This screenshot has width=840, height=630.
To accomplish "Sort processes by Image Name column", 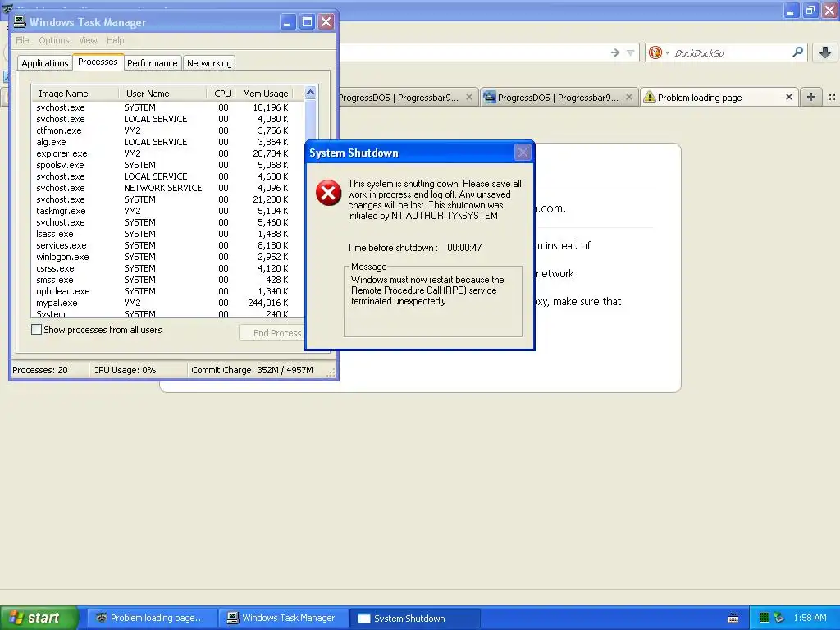I will pos(75,94).
